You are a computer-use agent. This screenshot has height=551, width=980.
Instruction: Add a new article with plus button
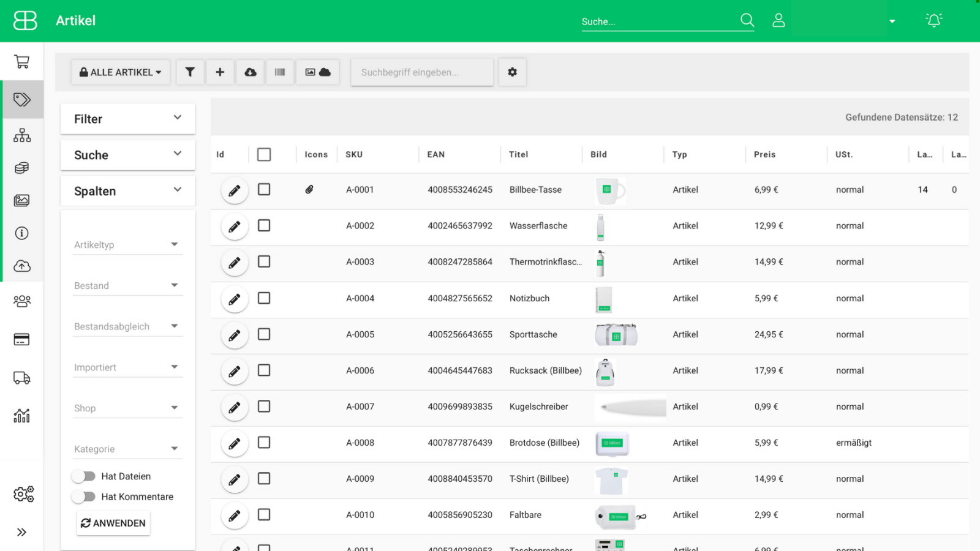coord(220,72)
